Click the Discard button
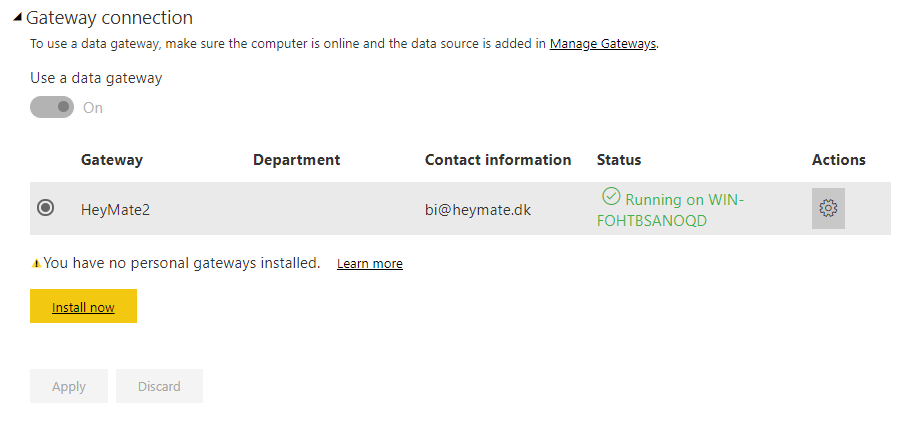Screen dimensions: 907x423 coord(159,386)
